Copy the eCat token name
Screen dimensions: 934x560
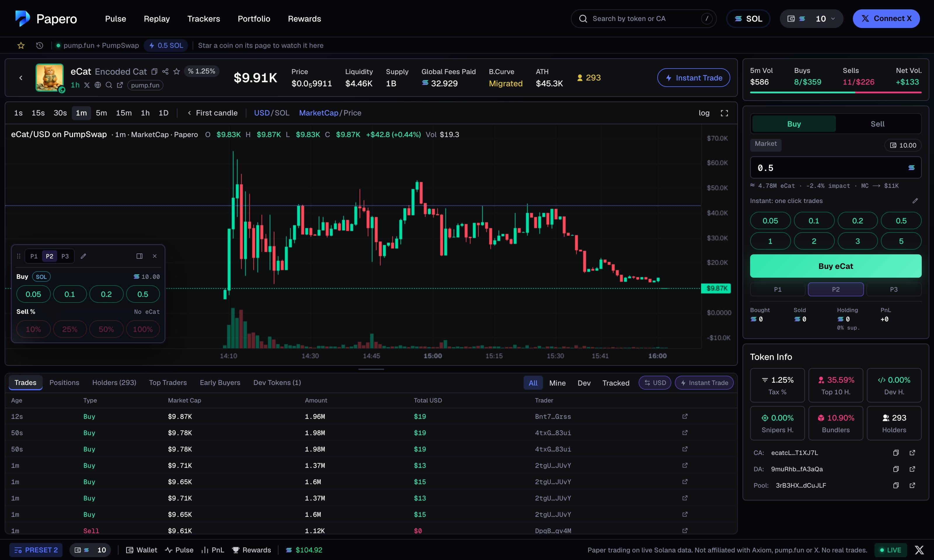pos(154,71)
